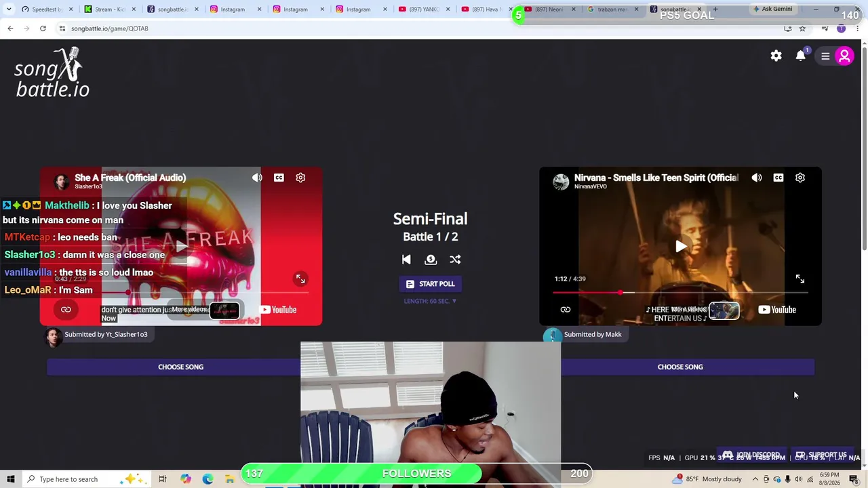Copy link of Nirvana video
Viewport: 868px width, 488px height.
[566, 310]
